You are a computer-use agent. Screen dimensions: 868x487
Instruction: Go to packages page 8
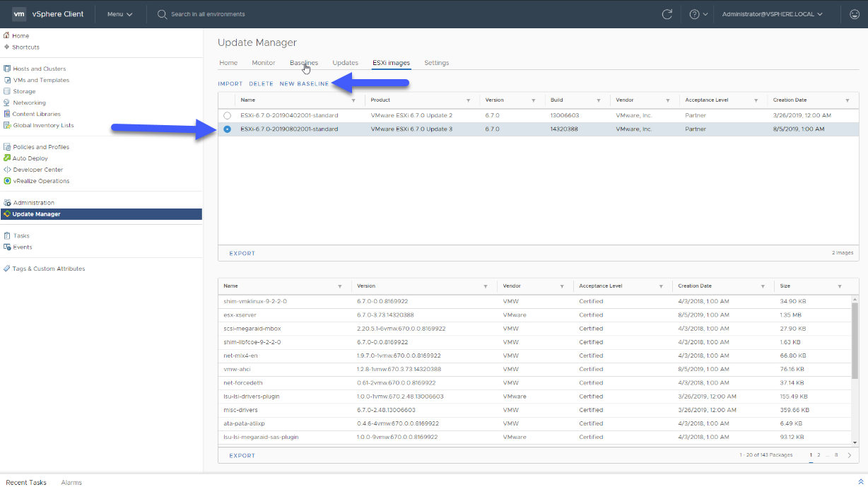pyautogui.click(x=837, y=455)
